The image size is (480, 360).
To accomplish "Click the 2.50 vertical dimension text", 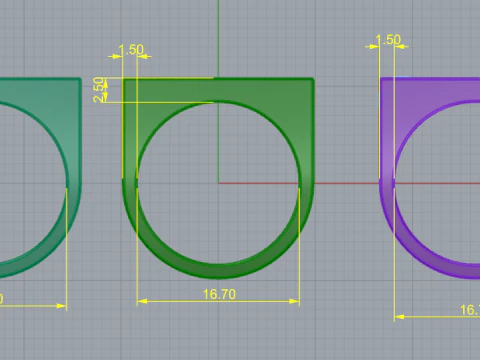I will pos(99,90).
